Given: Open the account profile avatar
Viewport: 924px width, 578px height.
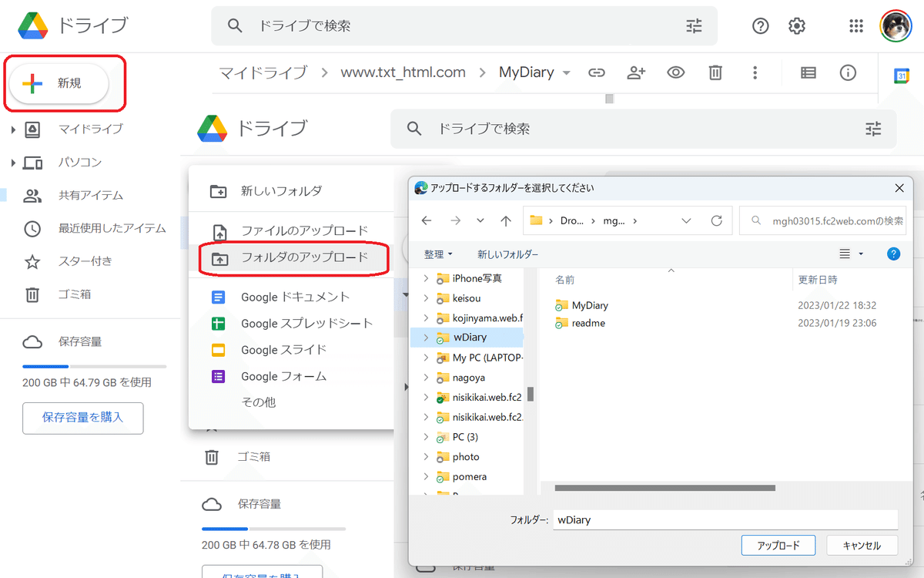Looking at the screenshot, I should [x=896, y=26].
